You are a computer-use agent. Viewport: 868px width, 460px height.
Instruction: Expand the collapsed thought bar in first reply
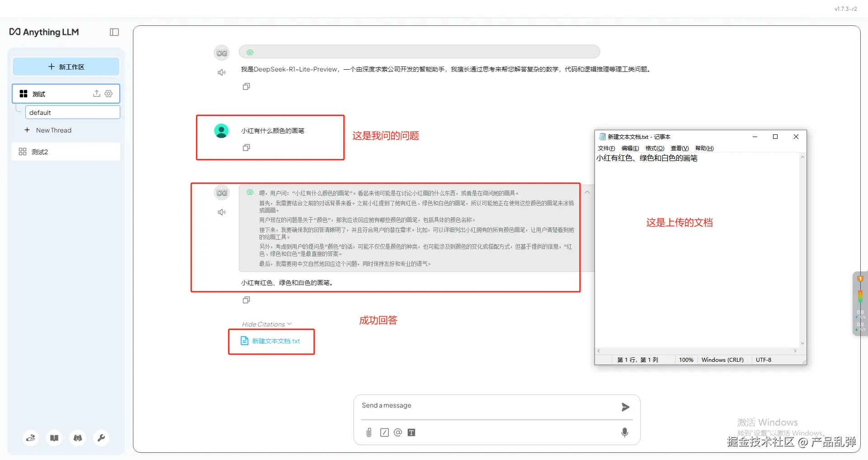click(x=419, y=52)
